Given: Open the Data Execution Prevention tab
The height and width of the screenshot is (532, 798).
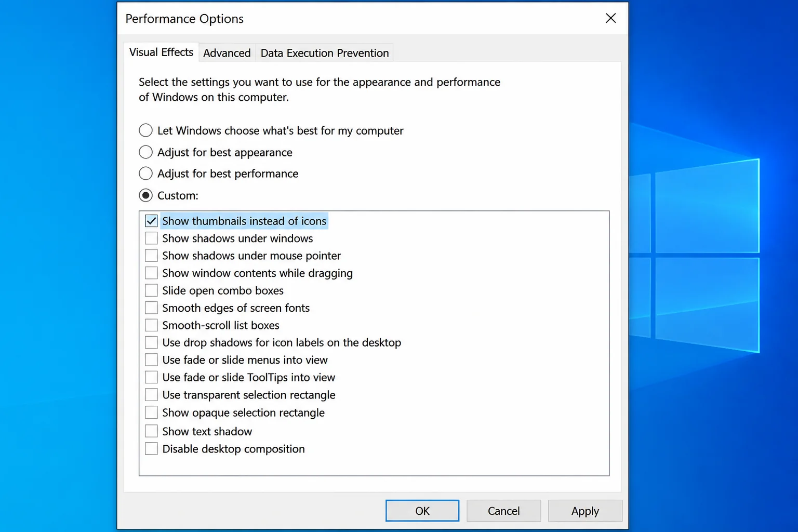Looking at the screenshot, I should pyautogui.click(x=325, y=53).
